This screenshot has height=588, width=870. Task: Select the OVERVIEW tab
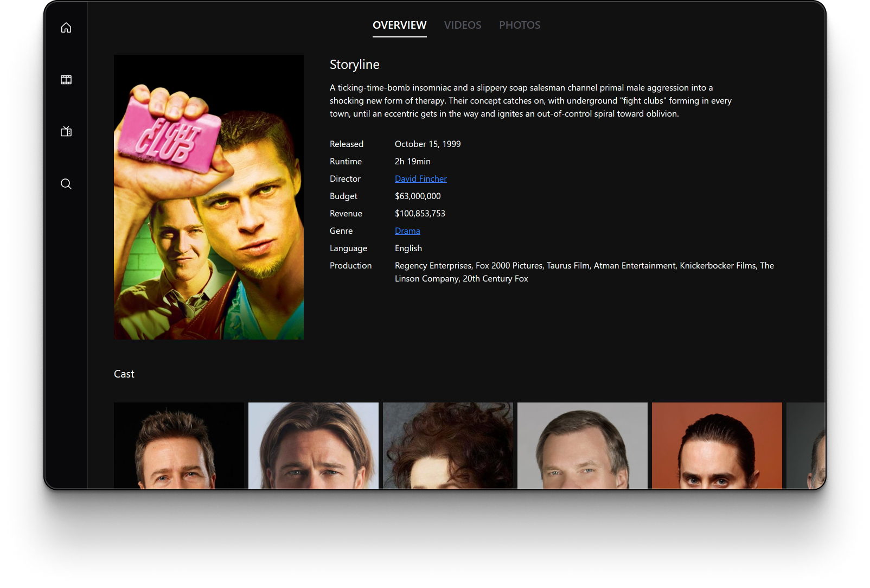click(x=400, y=25)
